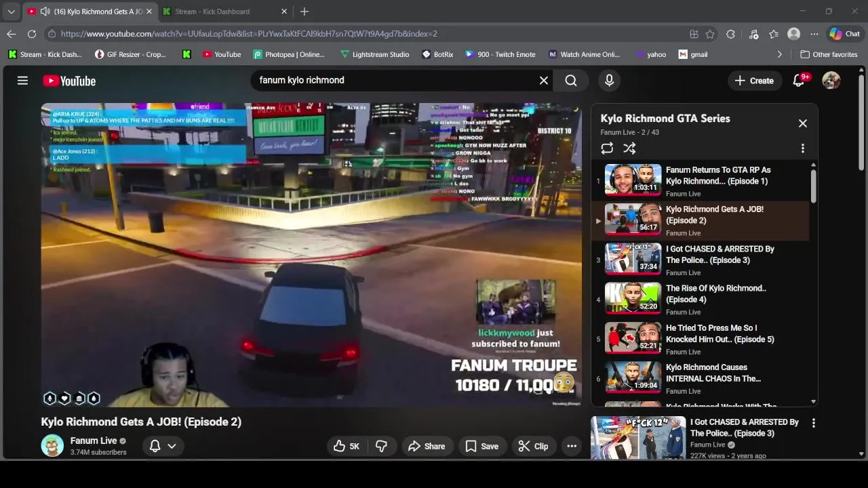Mute the tab via speaker icon

coord(45,12)
